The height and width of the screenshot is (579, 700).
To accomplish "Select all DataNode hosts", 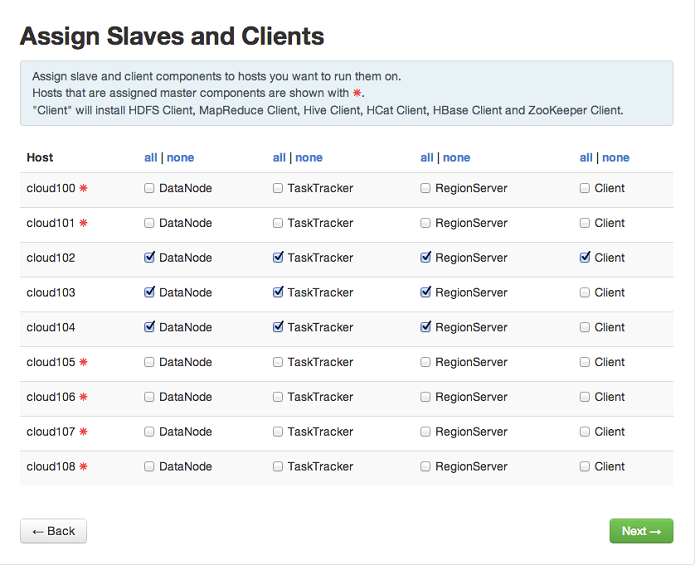I will point(150,158).
